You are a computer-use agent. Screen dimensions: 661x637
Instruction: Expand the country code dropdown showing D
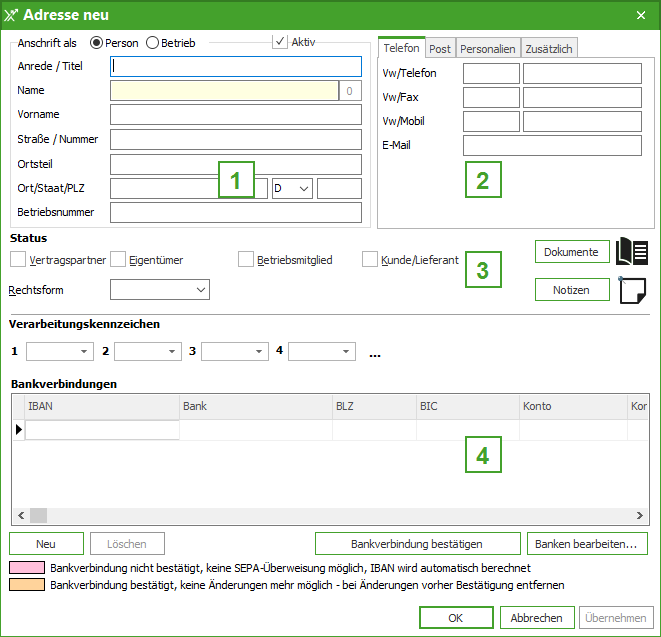point(292,188)
